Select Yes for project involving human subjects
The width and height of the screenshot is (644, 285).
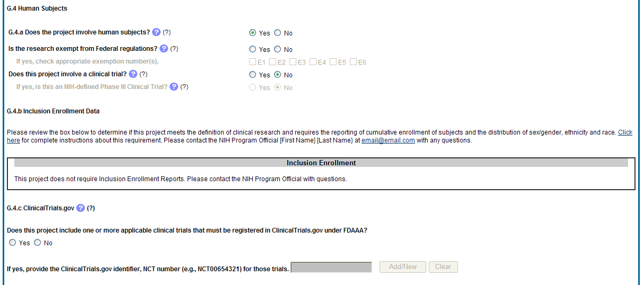(253, 33)
